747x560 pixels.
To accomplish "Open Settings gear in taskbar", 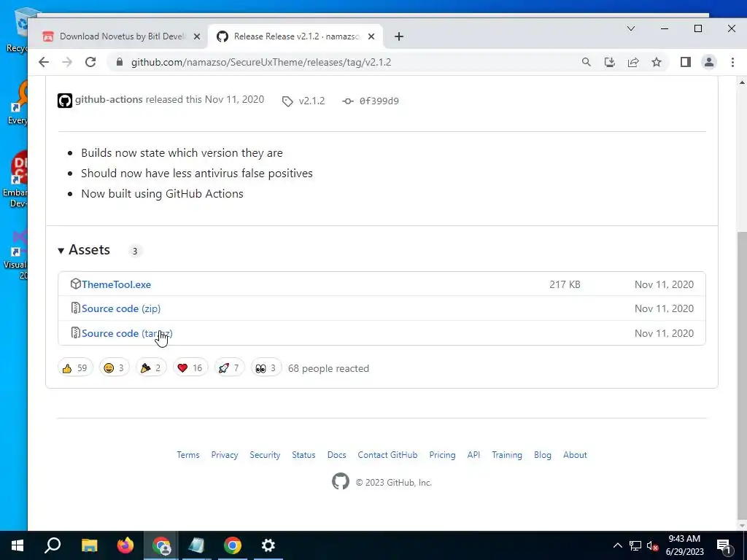I will (x=268, y=545).
